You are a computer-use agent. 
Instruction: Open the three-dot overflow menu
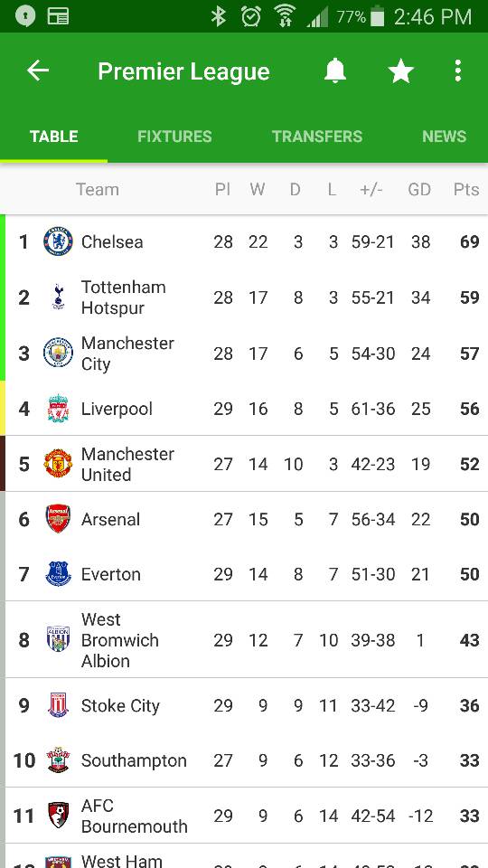pos(457,71)
